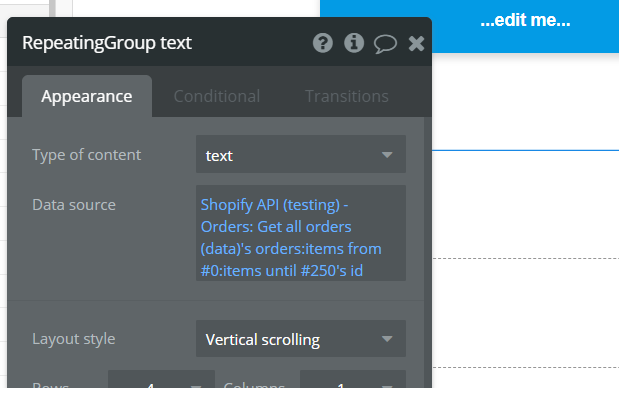
Task: Click the info icon in the editor header
Action: 354,43
